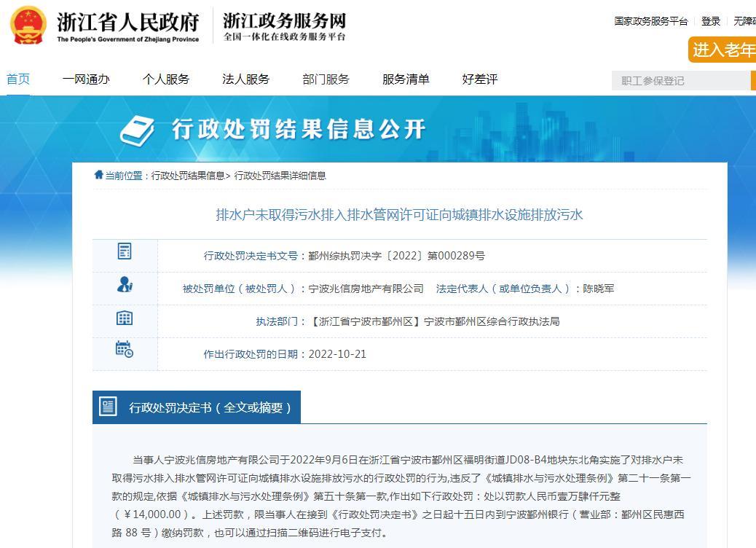The height and width of the screenshot is (548, 756).
Task: Click the 登录 link
Action: coord(711,21)
